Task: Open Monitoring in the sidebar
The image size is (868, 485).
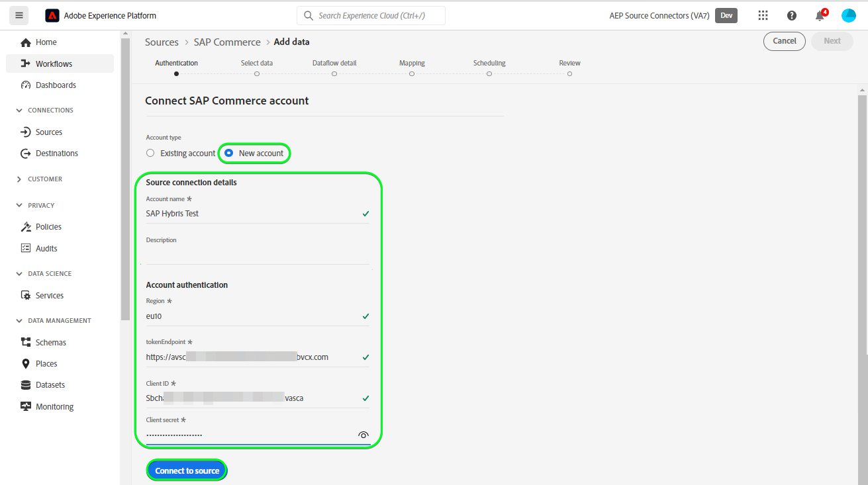Action: click(x=54, y=406)
